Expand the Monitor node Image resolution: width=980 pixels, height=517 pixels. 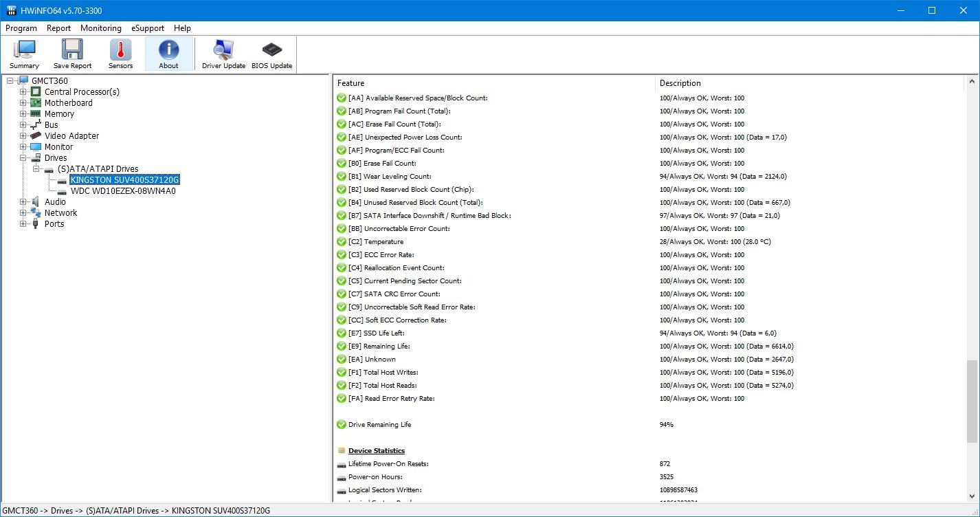point(23,147)
